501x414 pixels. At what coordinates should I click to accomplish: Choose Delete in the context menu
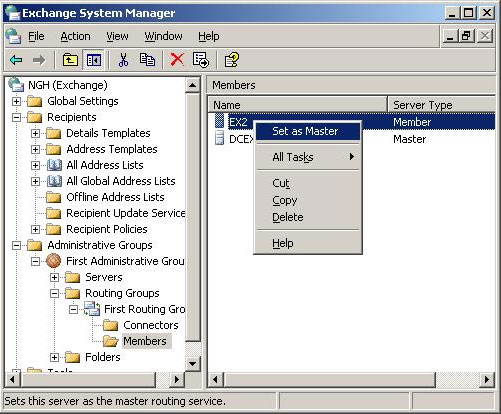pos(308,217)
